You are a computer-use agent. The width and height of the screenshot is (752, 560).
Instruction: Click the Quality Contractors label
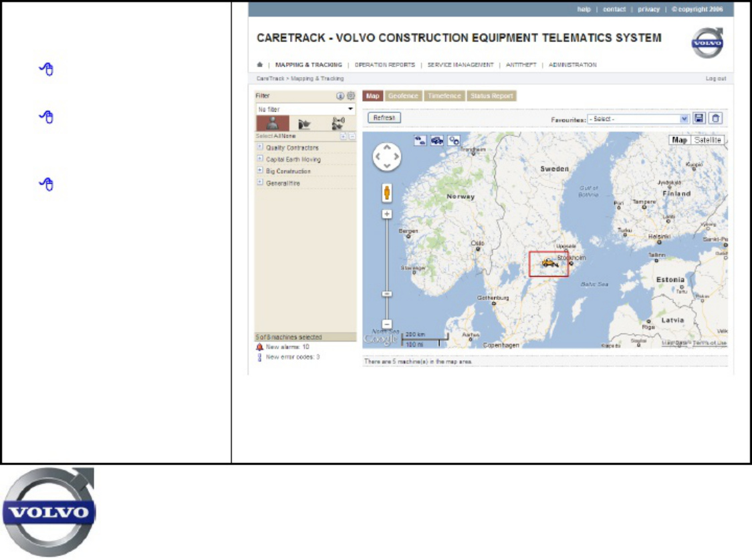[x=292, y=148]
